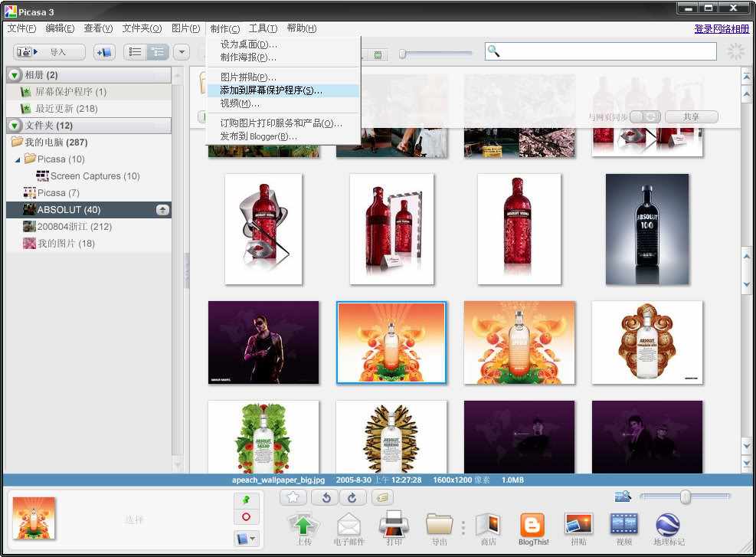Toggle the tree folder view mode
Screen dimensions: 756x557
click(x=157, y=52)
